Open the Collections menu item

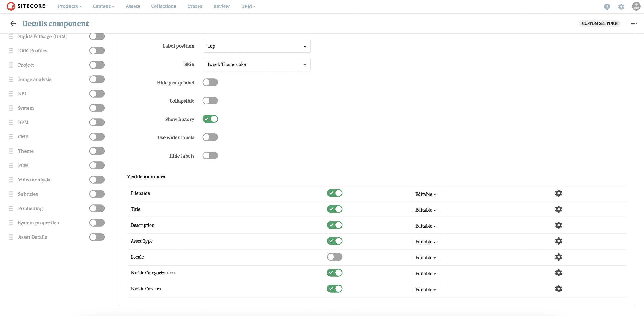point(163,6)
